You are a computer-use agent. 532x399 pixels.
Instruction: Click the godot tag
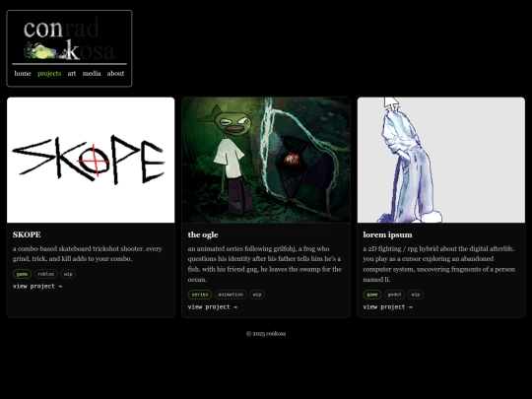[395, 295]
